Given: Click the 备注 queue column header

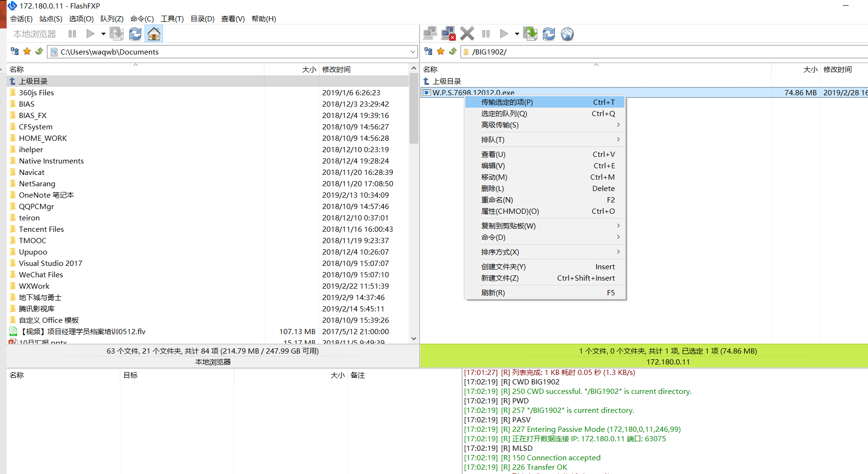Looking at the screenshot, I should (x=404, y=375).
